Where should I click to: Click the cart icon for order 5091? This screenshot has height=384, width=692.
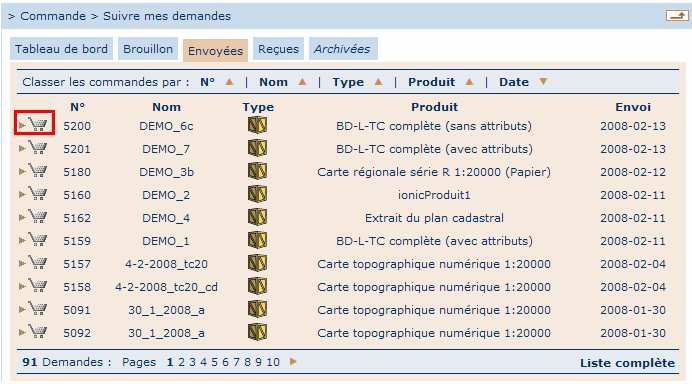pos(38,308)
